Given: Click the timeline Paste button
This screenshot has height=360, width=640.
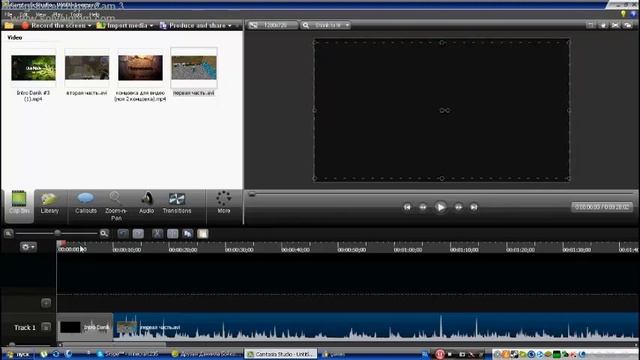Looking at the screenshot, I should [x=203, y=233].
